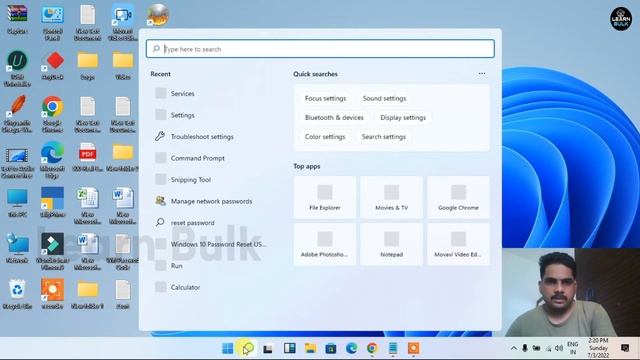Open Movies & TV tile in Top apps
The image size is (640, 360).
391,198
